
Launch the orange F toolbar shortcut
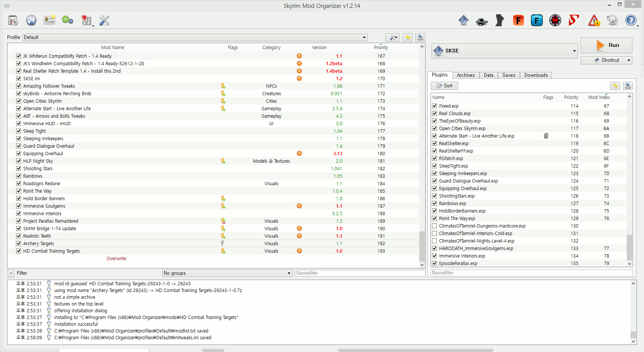tap(518, 20)
